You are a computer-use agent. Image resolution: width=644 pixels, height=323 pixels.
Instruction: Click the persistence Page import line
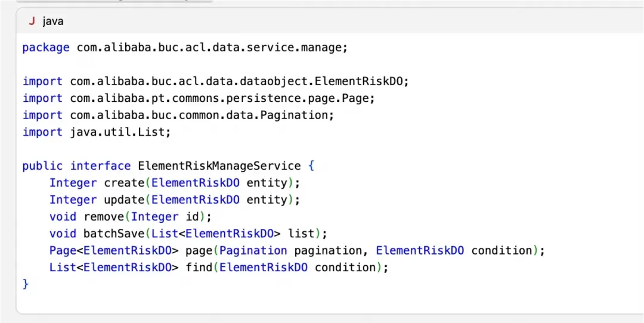[x=199, y=98]
